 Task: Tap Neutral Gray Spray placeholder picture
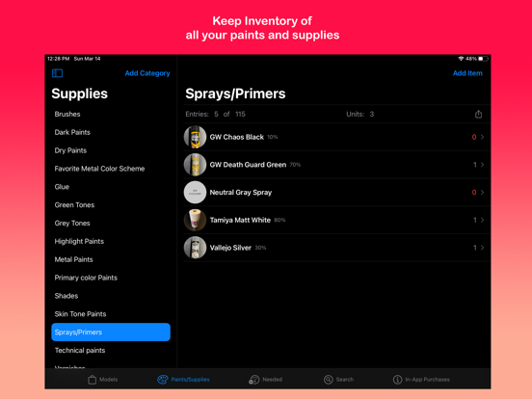click(x=195, y=193)
